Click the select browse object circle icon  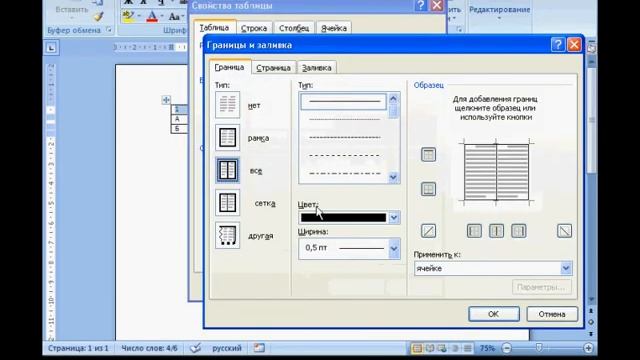coord(591,322)
